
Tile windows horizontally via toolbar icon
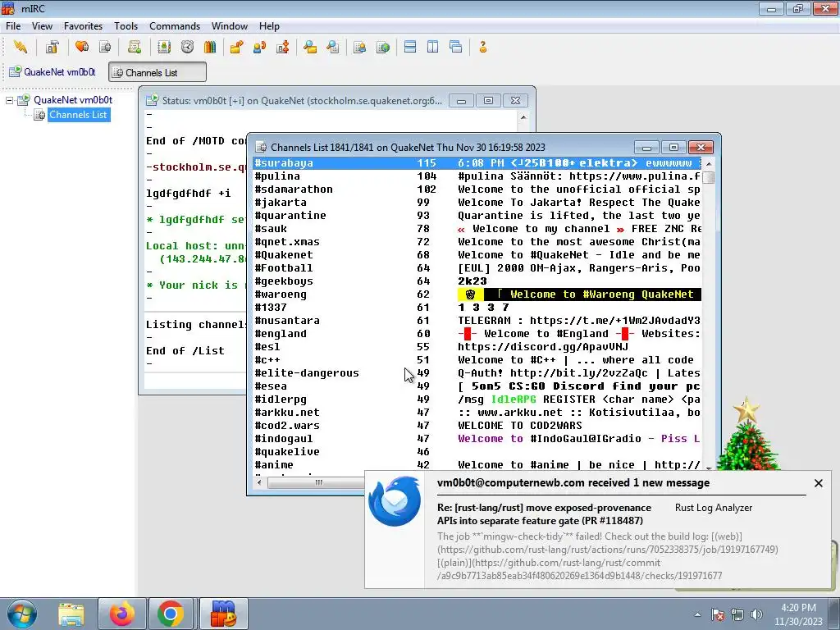(410, 47)
